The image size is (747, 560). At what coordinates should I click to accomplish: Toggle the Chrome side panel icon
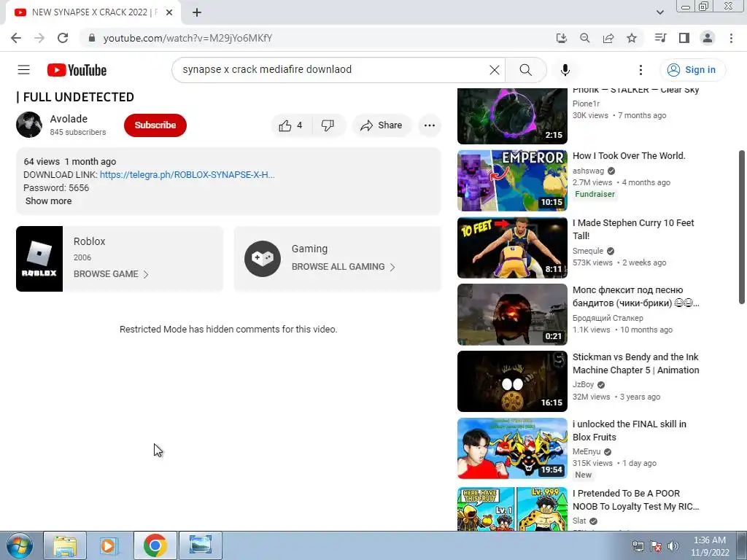684,38
